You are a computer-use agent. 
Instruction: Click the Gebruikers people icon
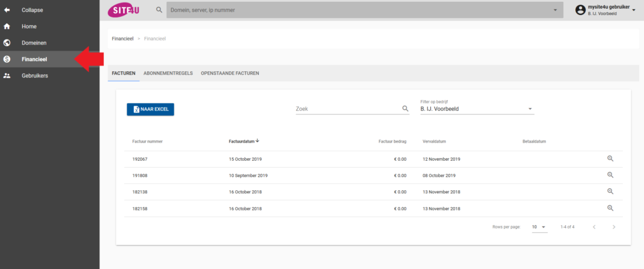tap(7, 76)
